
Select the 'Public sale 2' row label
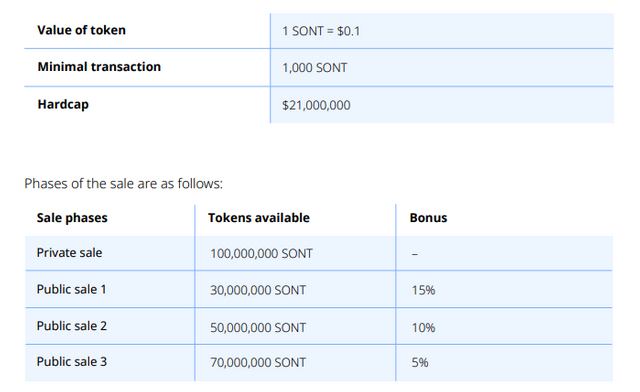coord(72,326)
